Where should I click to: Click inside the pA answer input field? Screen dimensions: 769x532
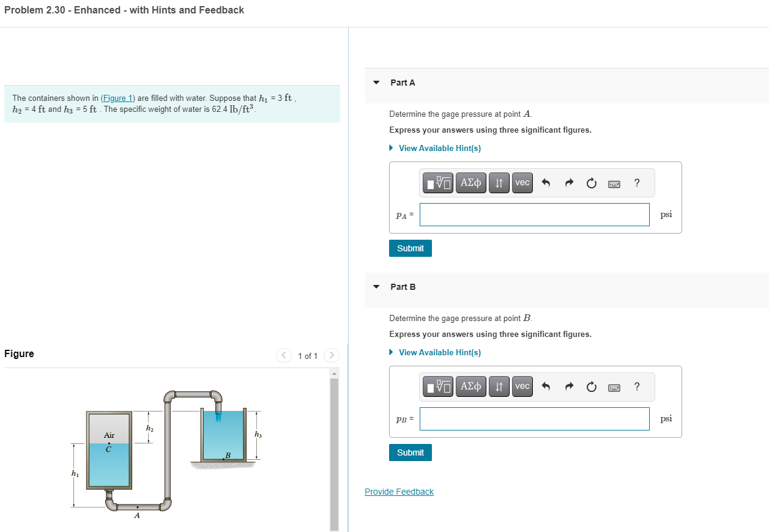click(534, 214)
